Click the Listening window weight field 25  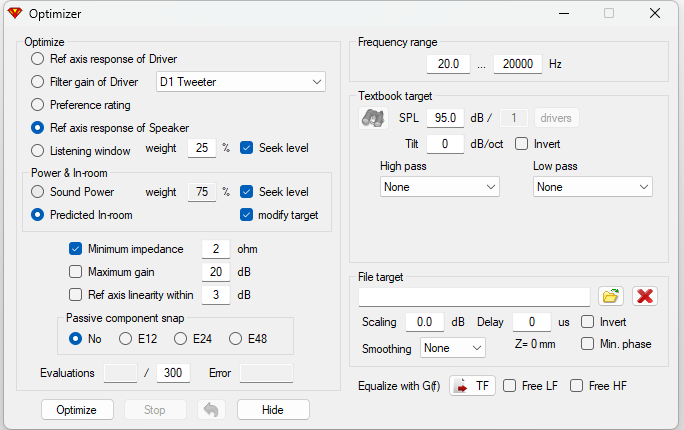pos(202,148)
